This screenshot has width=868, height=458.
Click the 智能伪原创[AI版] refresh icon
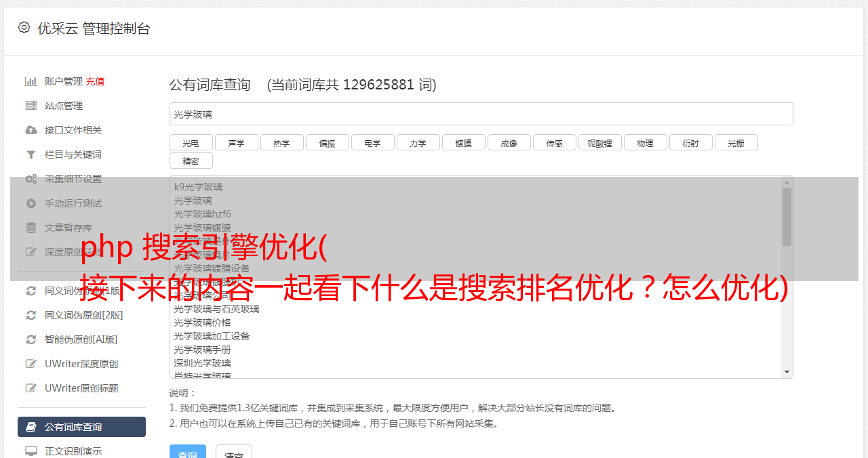point(31,339)
